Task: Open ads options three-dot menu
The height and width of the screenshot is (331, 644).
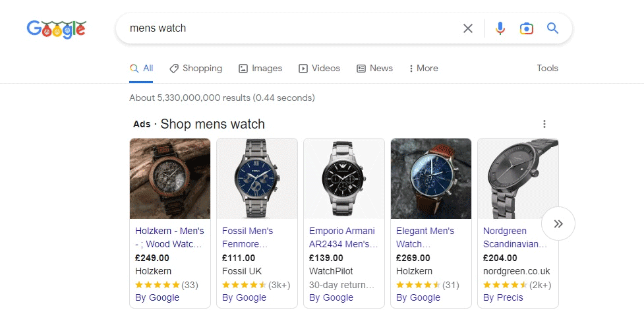Action: [x=544, y=124]
